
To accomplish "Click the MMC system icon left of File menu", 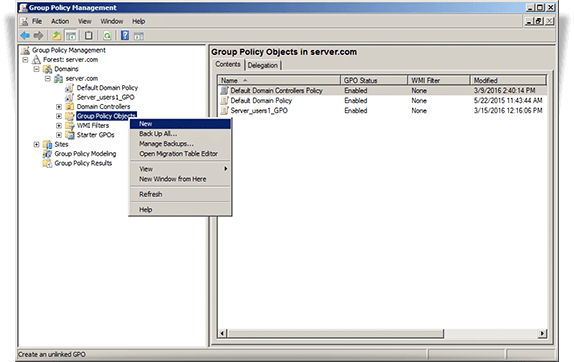I will click(x=25, y=21).
